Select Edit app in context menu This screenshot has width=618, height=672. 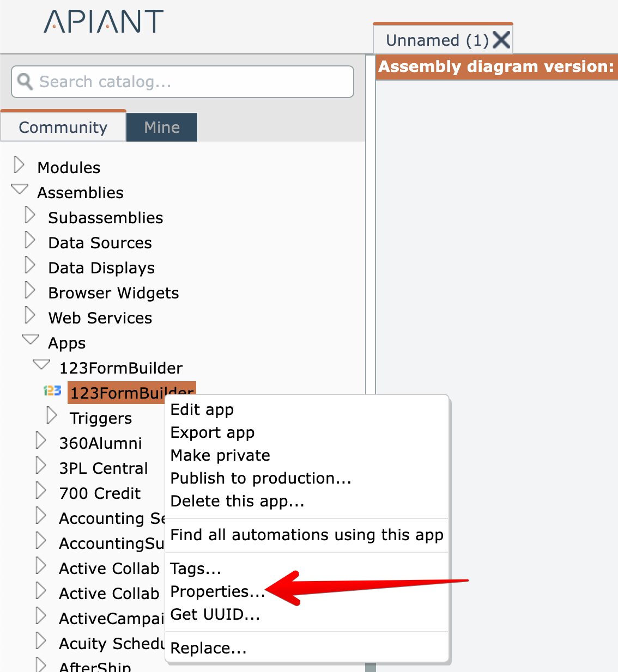click(x=202, y=410)
